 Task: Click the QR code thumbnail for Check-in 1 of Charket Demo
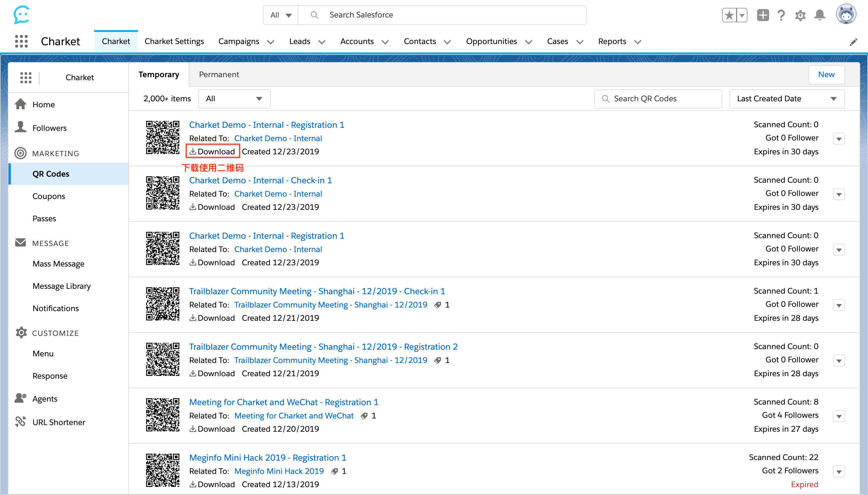point(163,193)
